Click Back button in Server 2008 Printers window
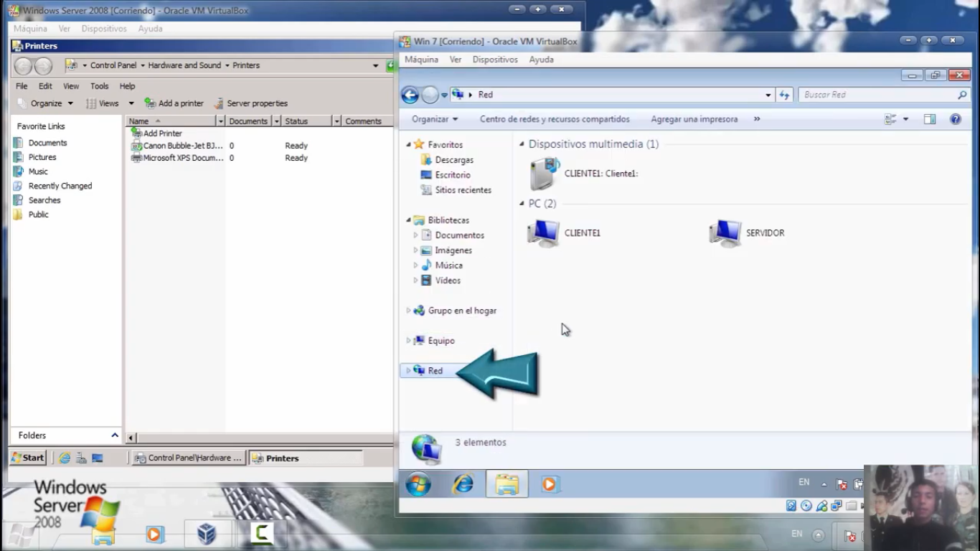Viewport: 980px width, 551px height. point(23,66)
